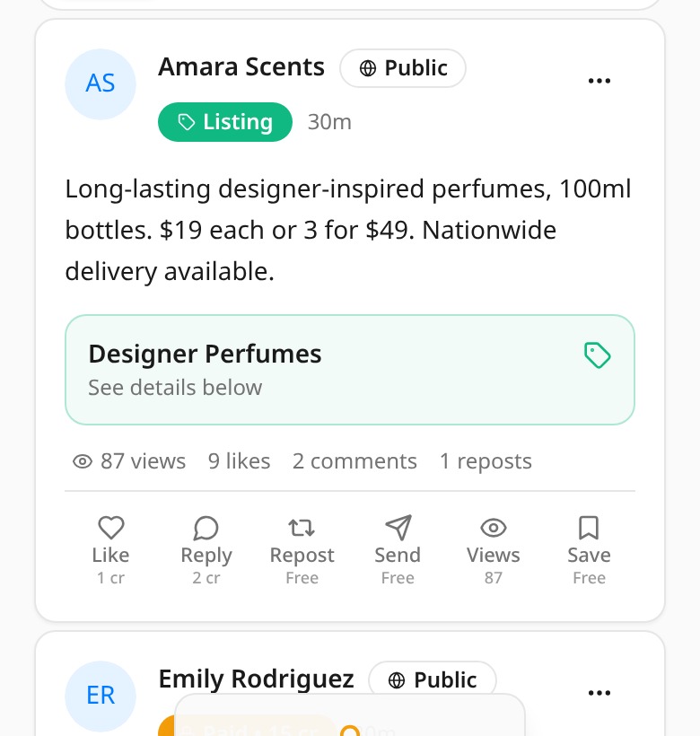700x736 pixels.
Task: Open the Designer Perfumes listing card
Action: [350, 370]
